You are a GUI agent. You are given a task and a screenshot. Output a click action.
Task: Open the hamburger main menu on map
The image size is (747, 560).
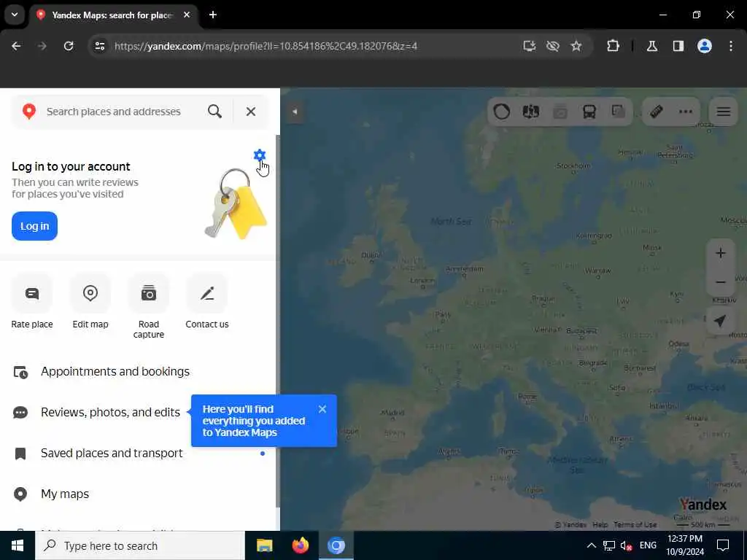click(723, 112)
